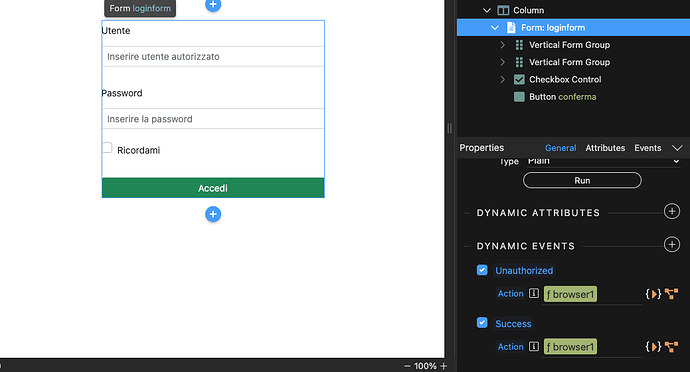Uncheck the Success event checkbox
Screen dimensions: 690x372
(482, 323)
